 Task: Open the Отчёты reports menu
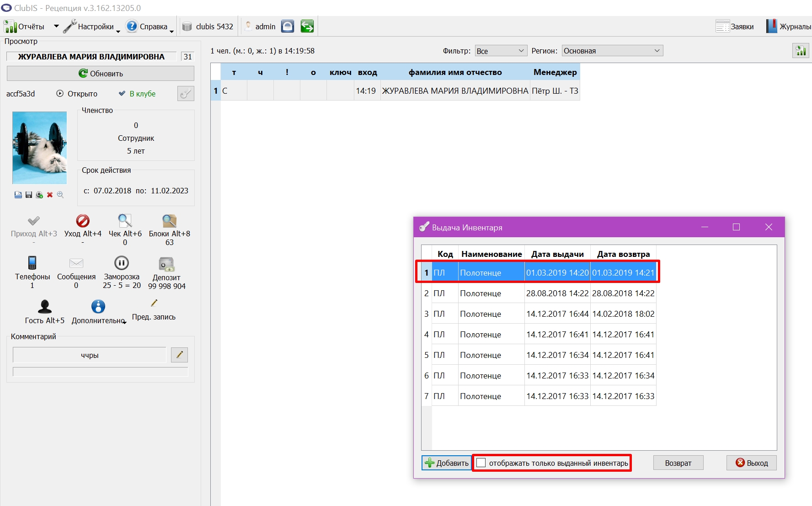[24, 27]
